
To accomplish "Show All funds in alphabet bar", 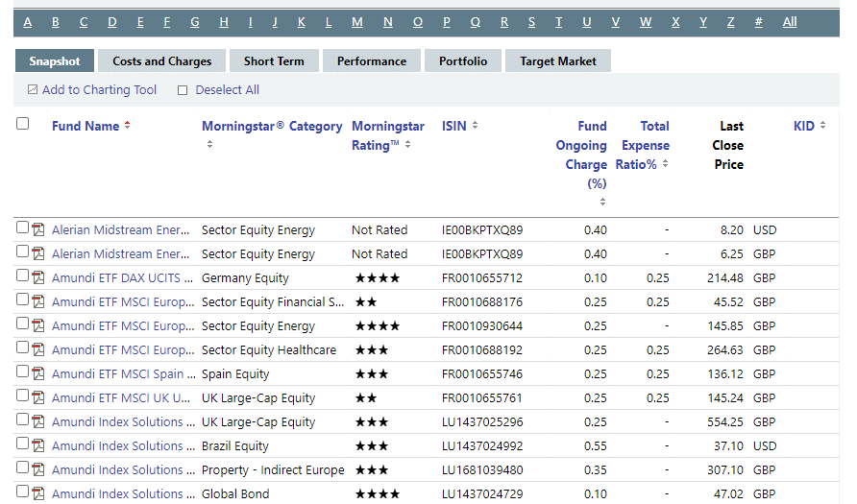I will click(789, 22).
